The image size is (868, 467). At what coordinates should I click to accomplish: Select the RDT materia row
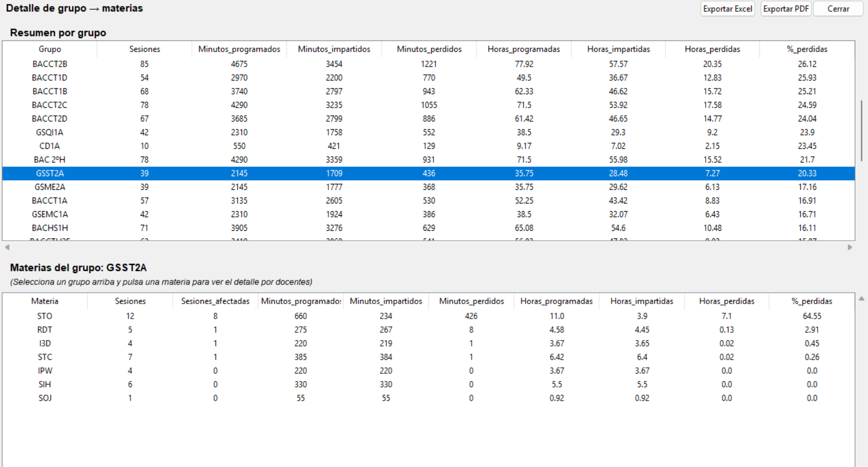(45, 330)
